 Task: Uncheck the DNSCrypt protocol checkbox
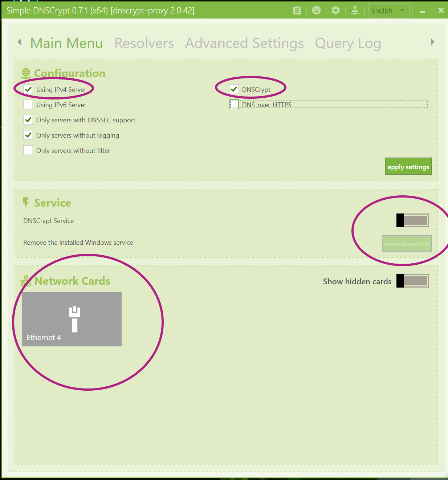coord(234,89)
